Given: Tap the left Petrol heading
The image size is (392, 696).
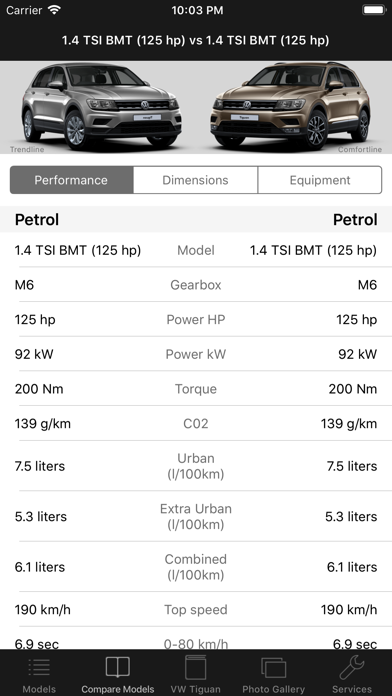Looking at the screenshot, I should 37,220.
